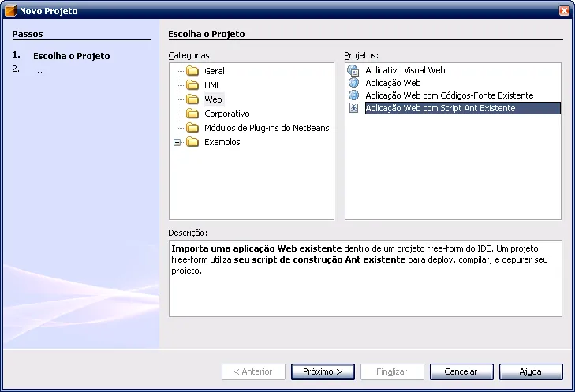Select the Corporativo category

227,114
